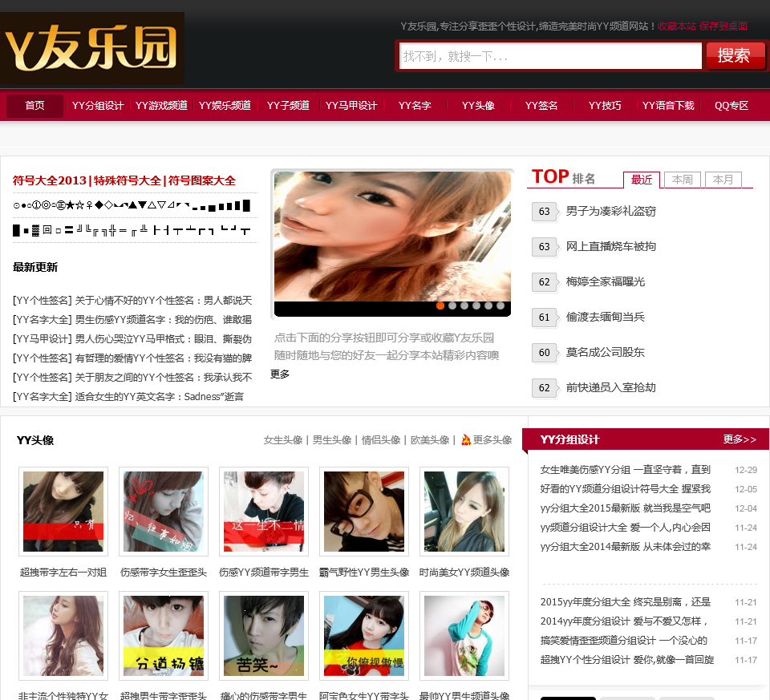Click 更多>> in YY分组设计 header
The height and width of the screenshot is (700, 770).
click(740, 439)
